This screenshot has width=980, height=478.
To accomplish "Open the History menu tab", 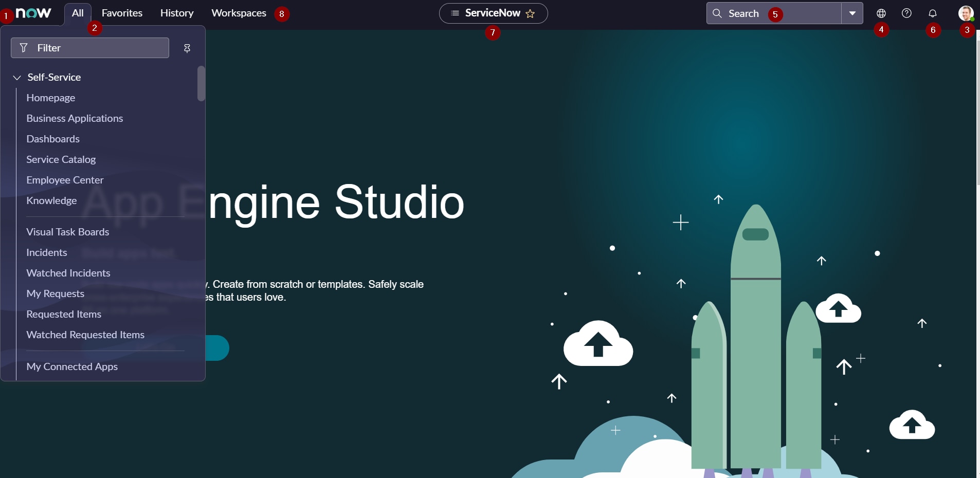I will [x=177, y=13].
